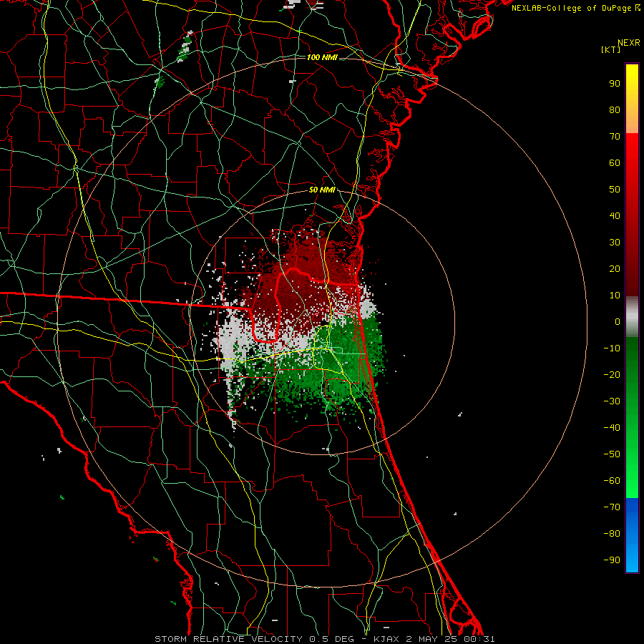Click the positive 60 value on velocity scale
This screenshot has width=644, height=644.
[x=615, y=162]
